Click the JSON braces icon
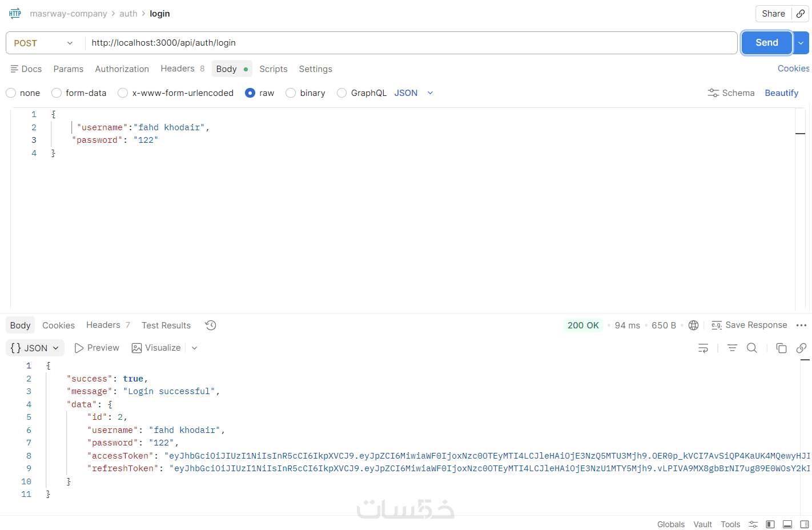The height and width of the screenshot is (530, 812). pos(16,348)
